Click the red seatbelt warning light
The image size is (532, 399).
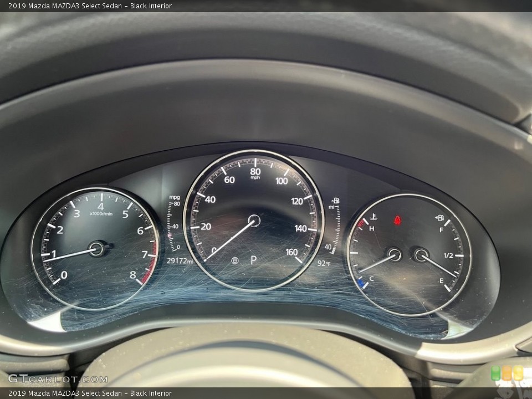coord(397,220)
